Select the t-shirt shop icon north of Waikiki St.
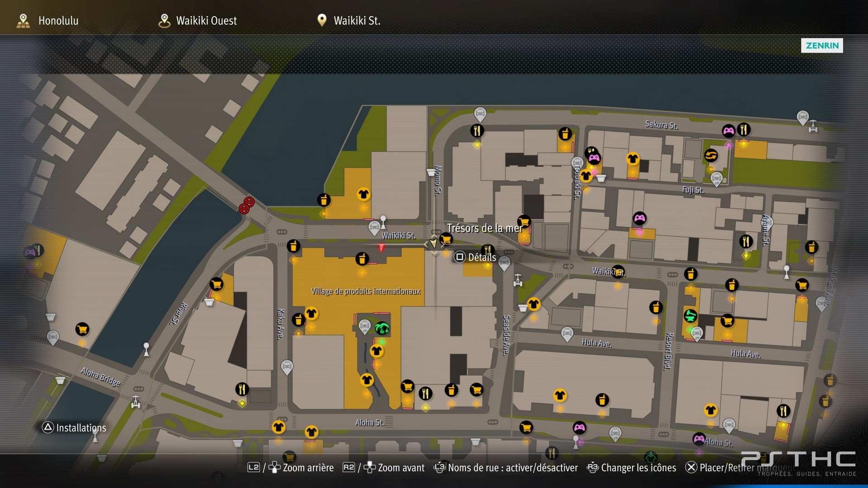 coord(363,194)
